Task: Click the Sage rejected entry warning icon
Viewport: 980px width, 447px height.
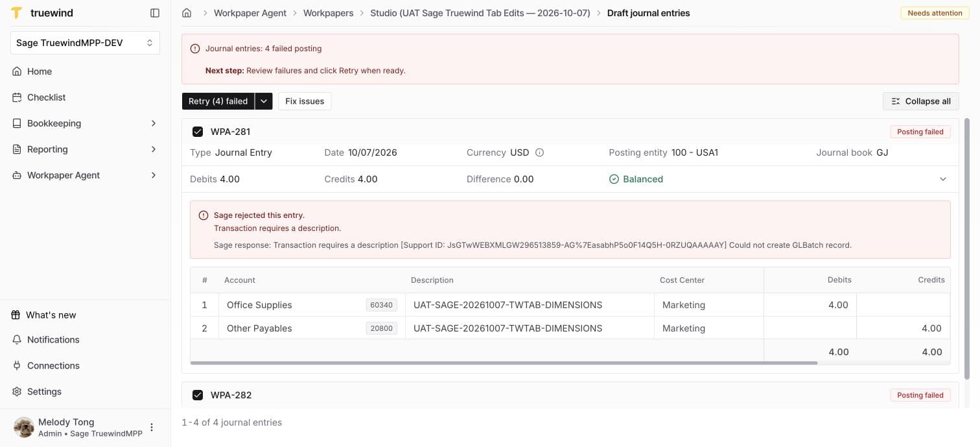Action: click(x=204, y=215)
